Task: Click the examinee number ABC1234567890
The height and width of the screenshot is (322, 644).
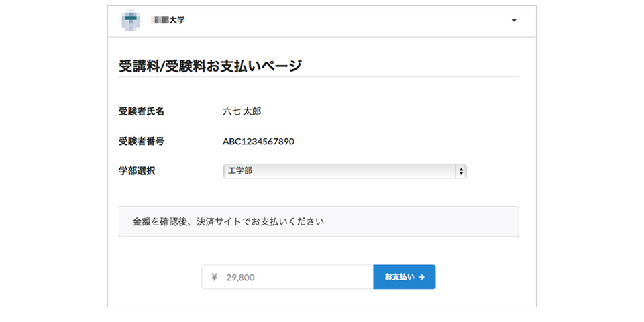Action: click(258, 142)
